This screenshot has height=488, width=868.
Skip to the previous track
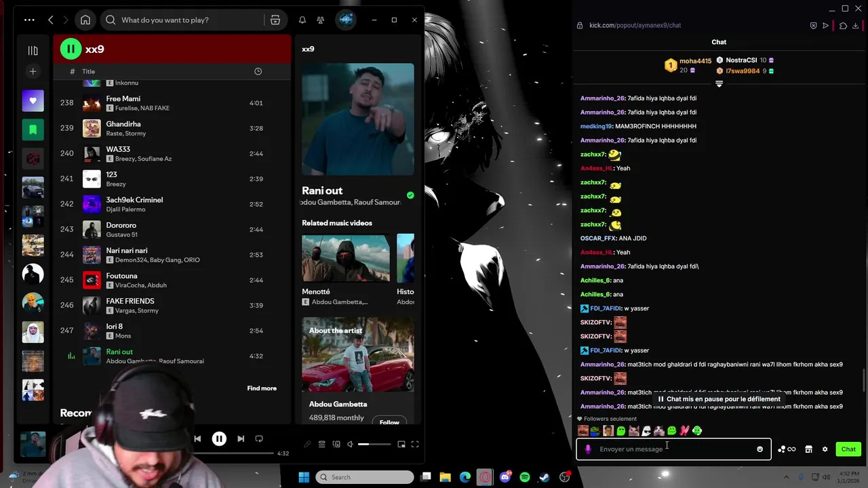197,439
